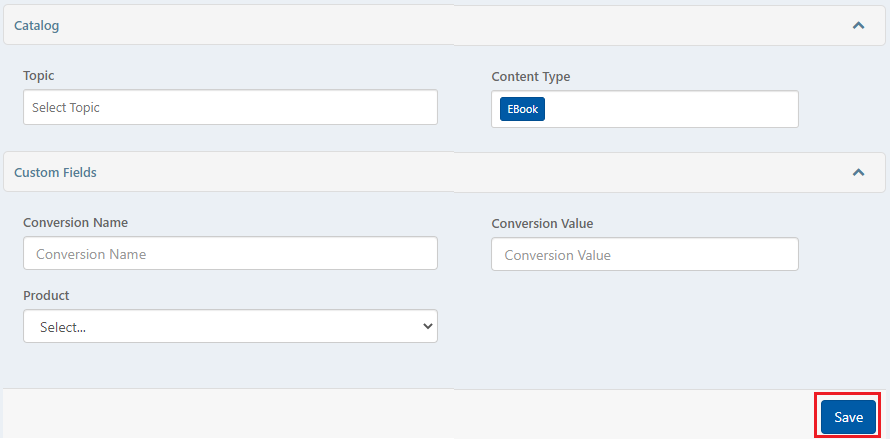This screenshot has width=890, height=440.
Task: Select the EBook tag in Content Type
Action: click(x=522, y=109)
